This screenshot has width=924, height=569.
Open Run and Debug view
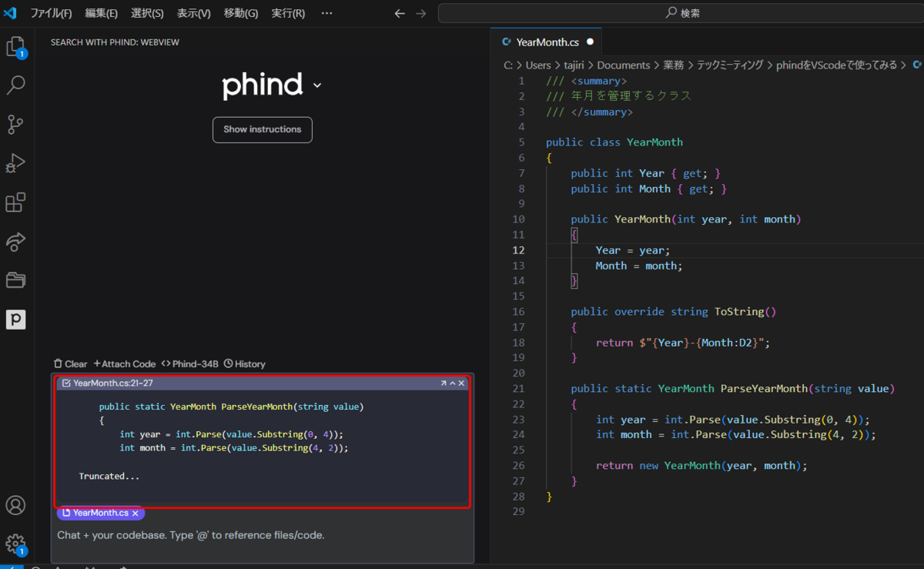pyautogui.click(x=16, y=162)
